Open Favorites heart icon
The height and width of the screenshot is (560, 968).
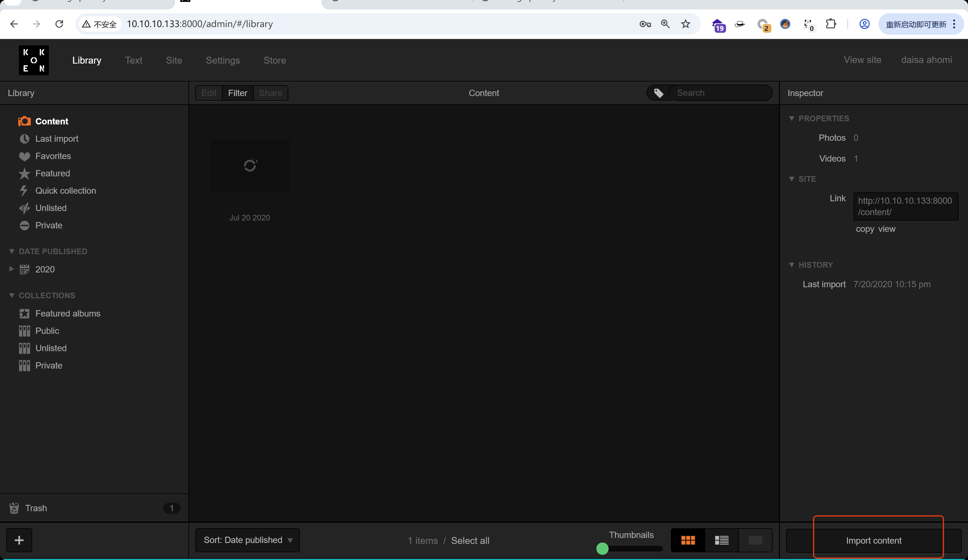(x=24, y=156)
